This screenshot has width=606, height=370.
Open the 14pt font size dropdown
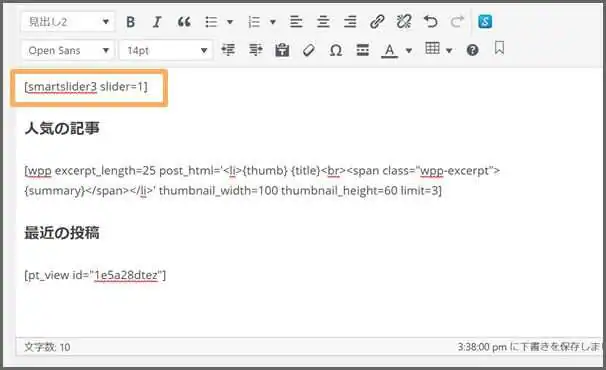click(x=166, y=50)
